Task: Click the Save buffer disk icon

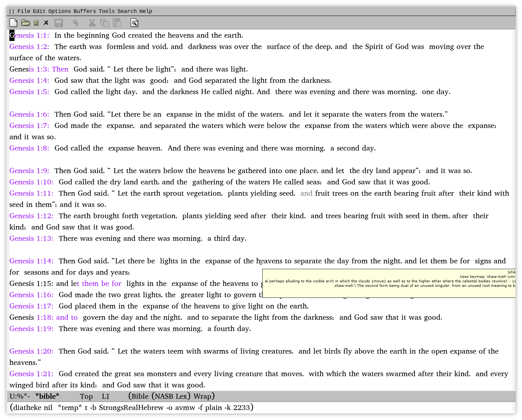Action: click(x=58, y=23)
